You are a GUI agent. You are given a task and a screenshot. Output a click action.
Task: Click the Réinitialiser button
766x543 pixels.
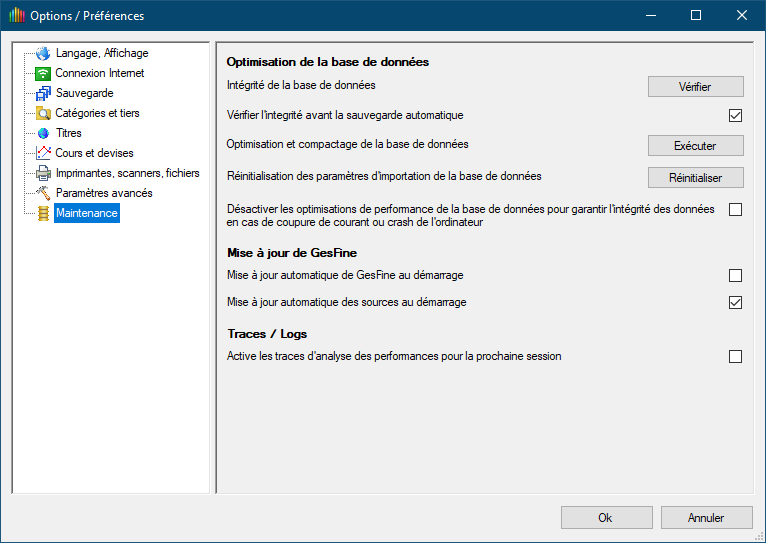(x=695, y=178)
